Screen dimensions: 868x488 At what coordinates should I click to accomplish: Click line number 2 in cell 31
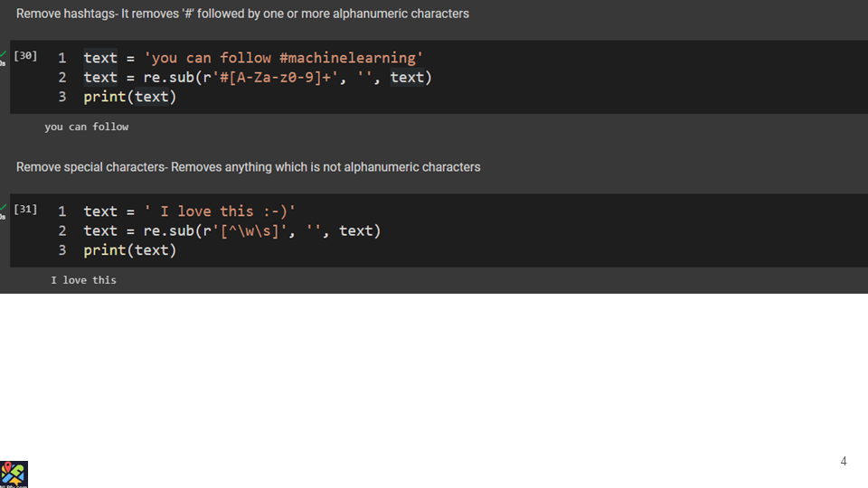click(62, 231)
